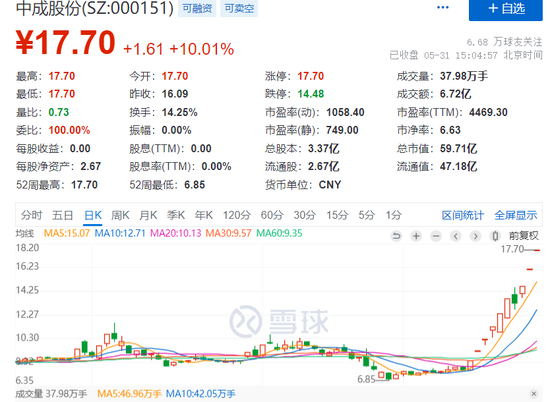Open the 季K chart tab
550x402 pixels.
[x=176, y=215]
